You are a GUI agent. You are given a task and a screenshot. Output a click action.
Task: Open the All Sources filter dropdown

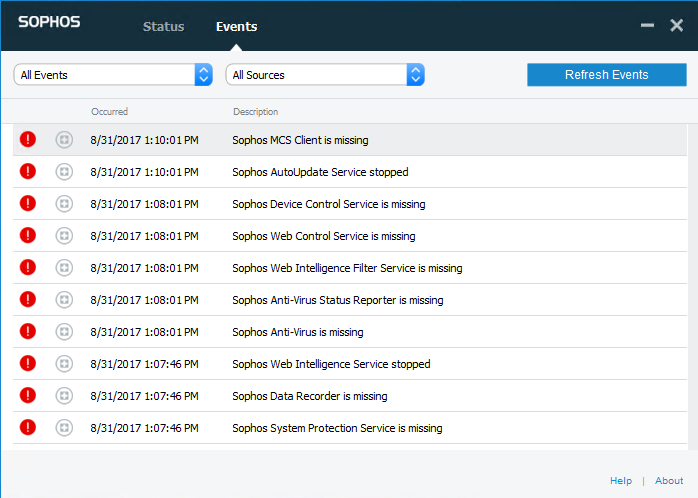[325, 75]
